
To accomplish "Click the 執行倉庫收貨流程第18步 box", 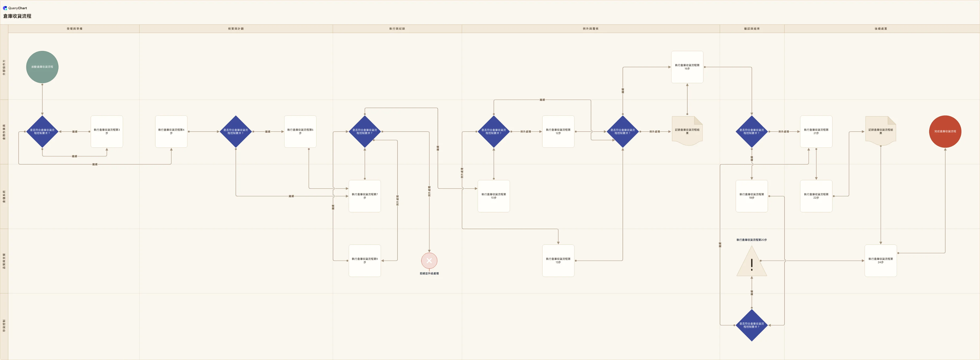I will click(752, 196).
